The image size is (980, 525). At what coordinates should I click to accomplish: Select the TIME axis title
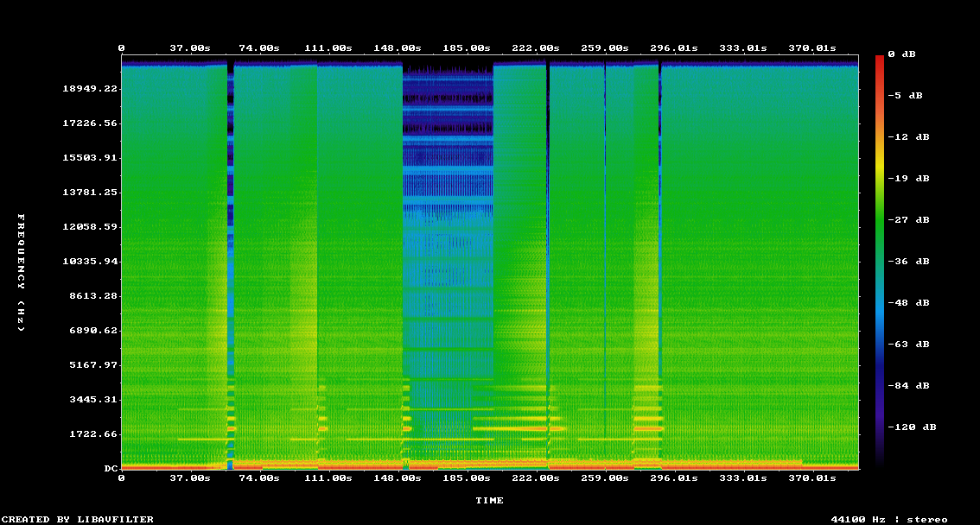pos(489,500)
